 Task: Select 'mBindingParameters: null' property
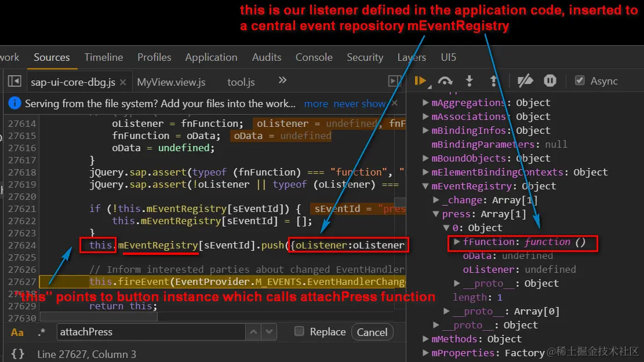pos(499,144)
